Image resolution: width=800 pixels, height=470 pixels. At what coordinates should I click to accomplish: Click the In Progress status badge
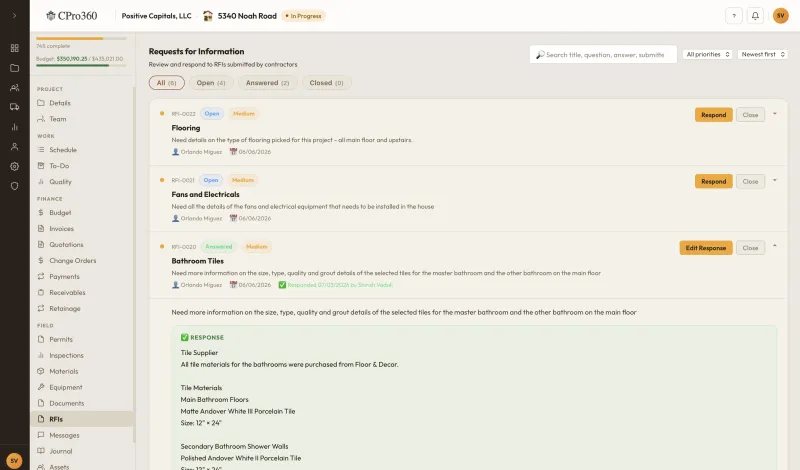click(304, 16)
